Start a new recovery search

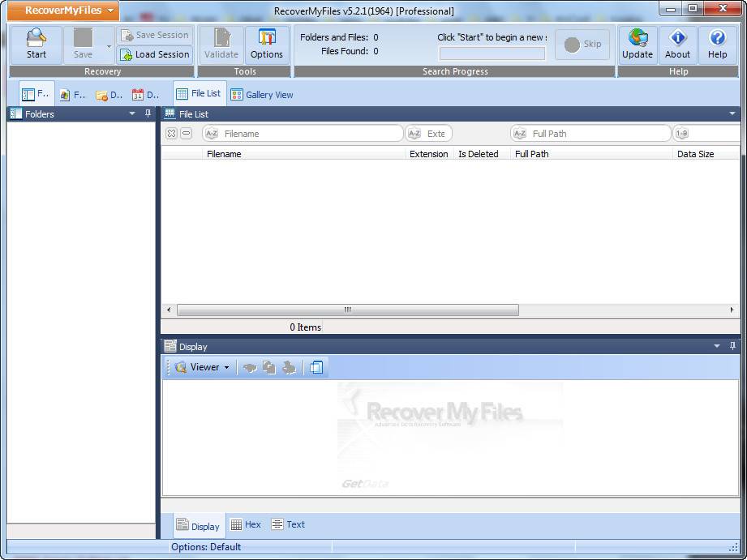36,45
